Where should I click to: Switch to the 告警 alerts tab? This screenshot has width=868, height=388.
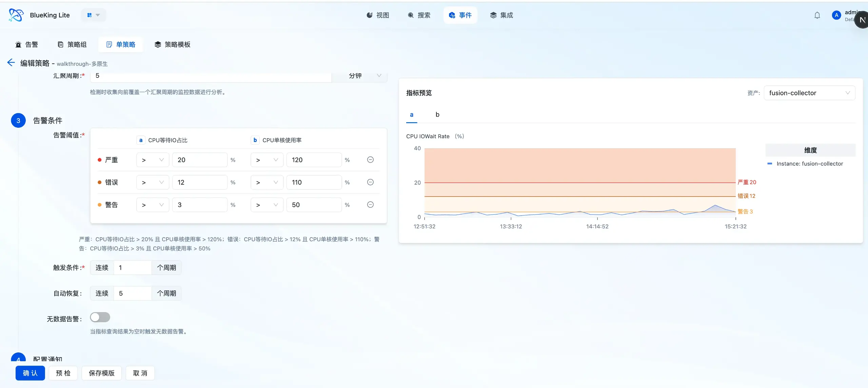(x=27, y=44)
